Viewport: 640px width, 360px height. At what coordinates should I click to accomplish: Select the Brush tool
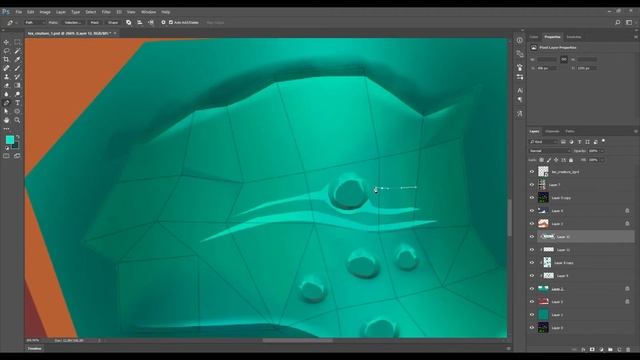click(17, 68)
